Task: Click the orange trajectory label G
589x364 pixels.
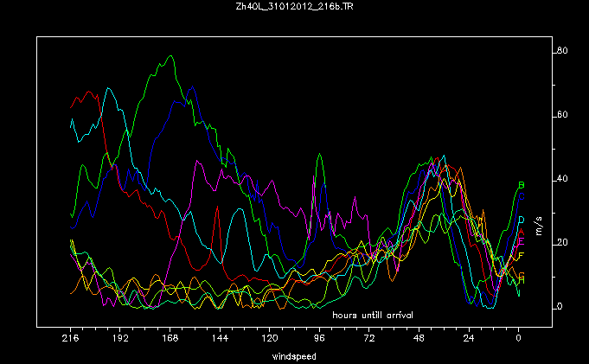Action: coord(521,273)
